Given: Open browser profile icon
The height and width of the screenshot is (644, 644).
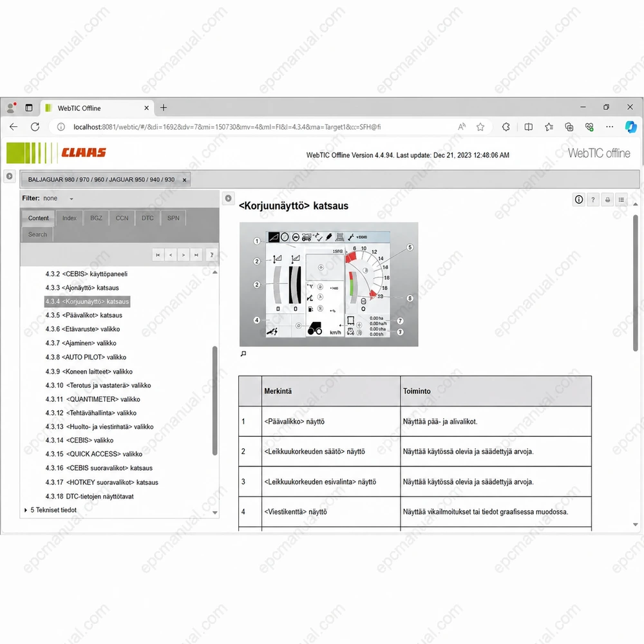Looking at the screenshot, I should 11,108.
